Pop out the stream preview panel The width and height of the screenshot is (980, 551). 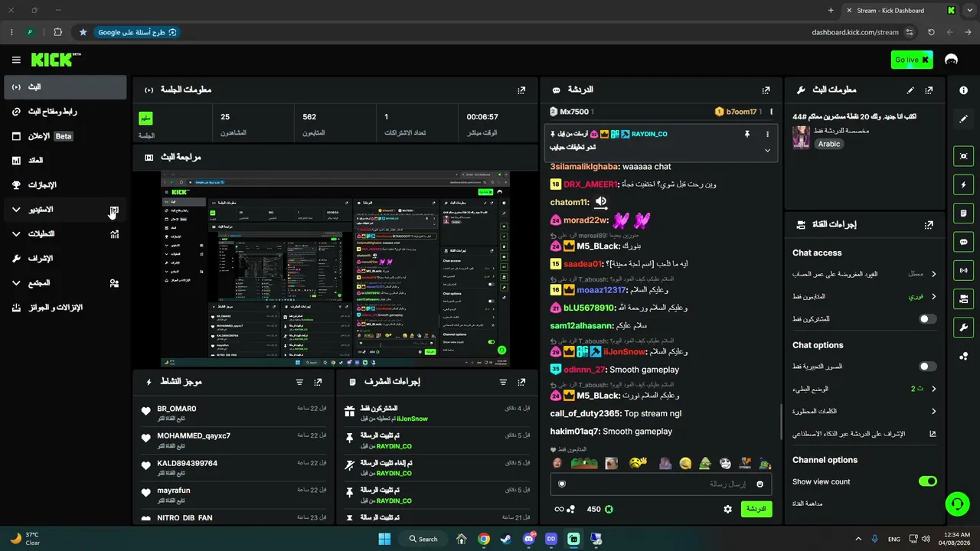point(521,158)
